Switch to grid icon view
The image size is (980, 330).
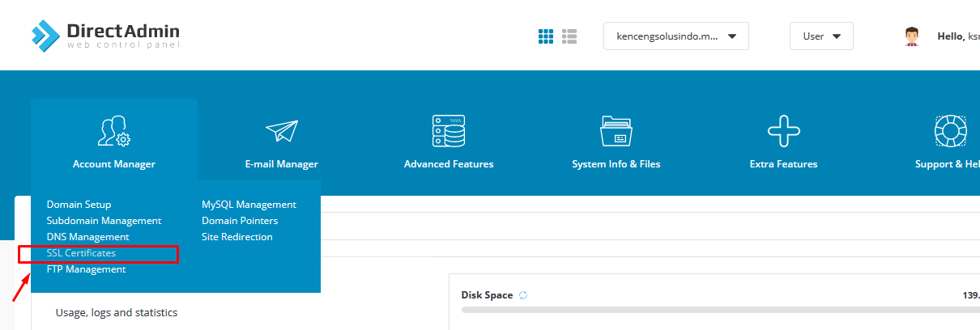click(546, 36)
